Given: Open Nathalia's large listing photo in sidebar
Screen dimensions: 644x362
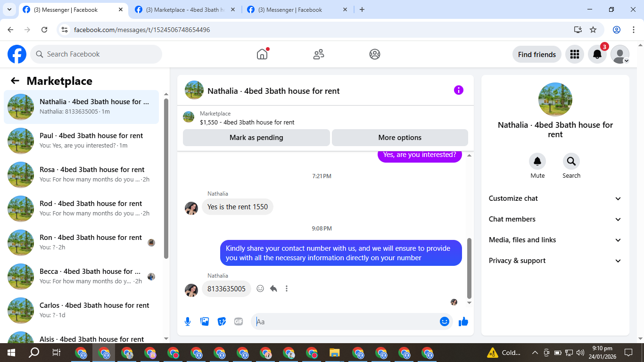Looking at the screenshot, I should pos(555,99).
